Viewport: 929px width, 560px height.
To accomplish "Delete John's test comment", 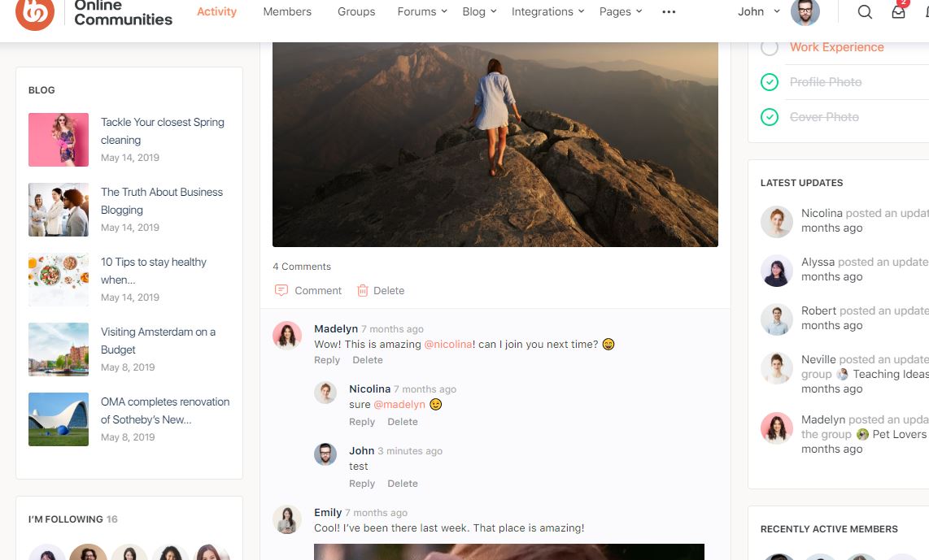I will [x=403, y=483].
